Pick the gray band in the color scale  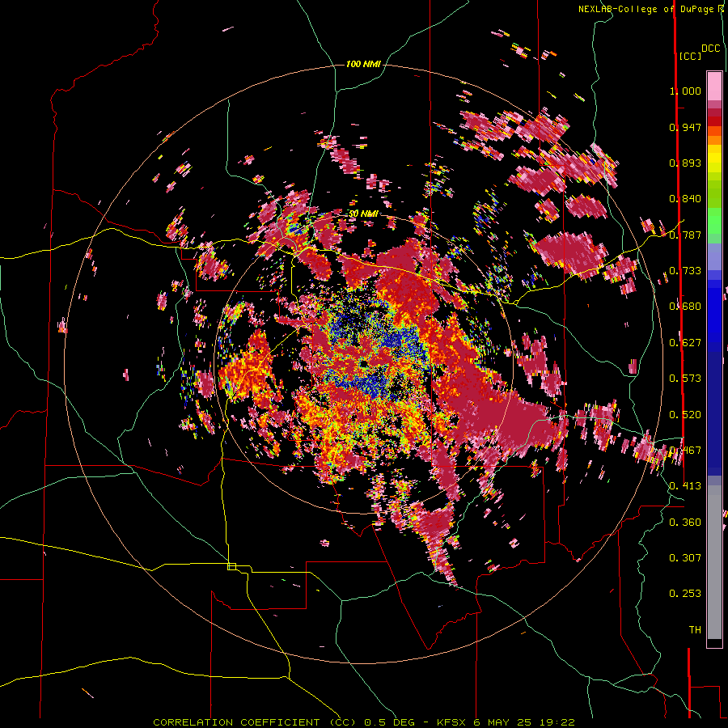click(714, 562)
